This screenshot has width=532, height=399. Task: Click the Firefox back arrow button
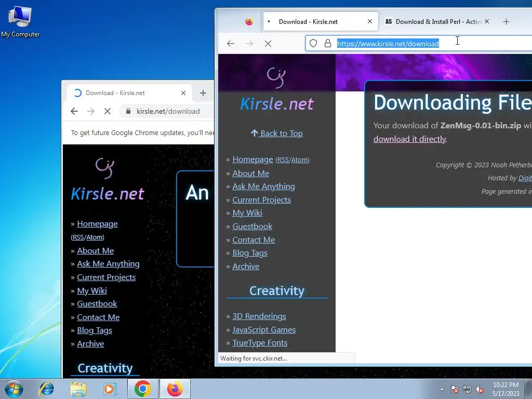pos(231,44)
